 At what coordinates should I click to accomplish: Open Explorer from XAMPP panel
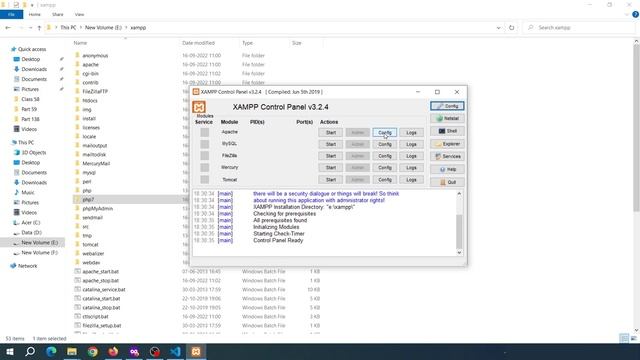pos(447,144)
